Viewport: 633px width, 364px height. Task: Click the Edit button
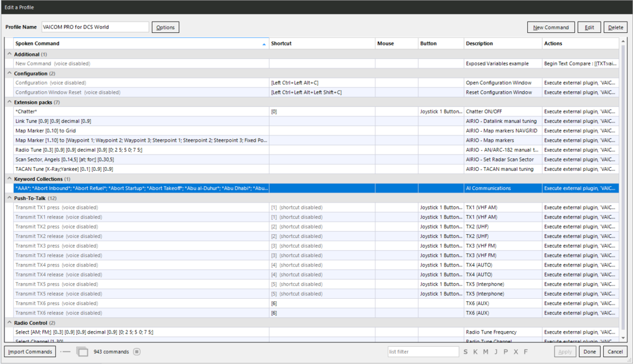(589, 27)
